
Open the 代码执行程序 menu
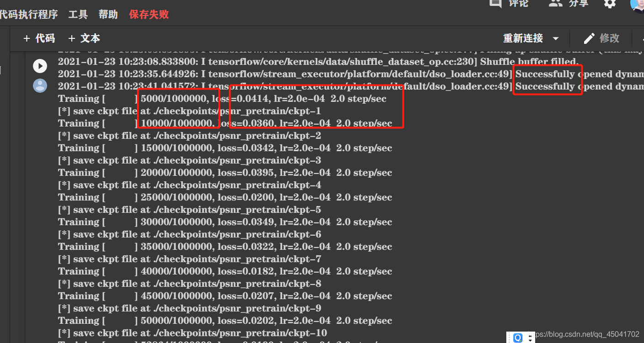tap(28, 15)
